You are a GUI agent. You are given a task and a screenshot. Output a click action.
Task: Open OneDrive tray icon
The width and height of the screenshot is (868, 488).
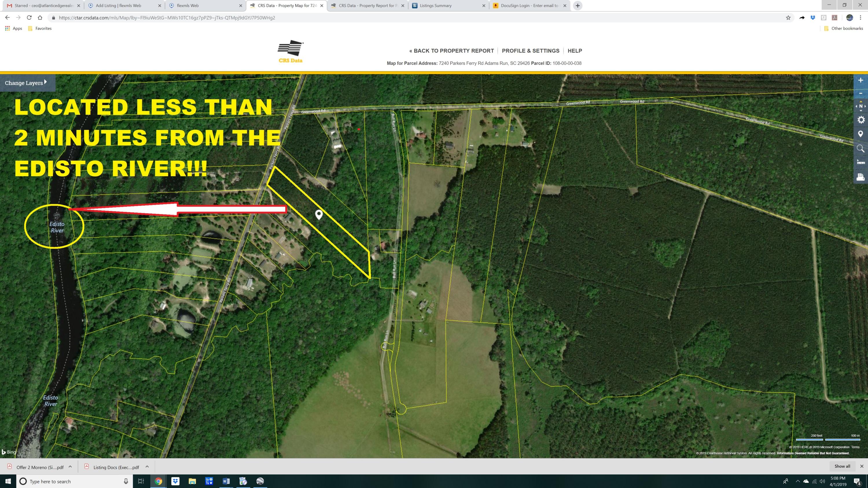[x=806, y=481]
